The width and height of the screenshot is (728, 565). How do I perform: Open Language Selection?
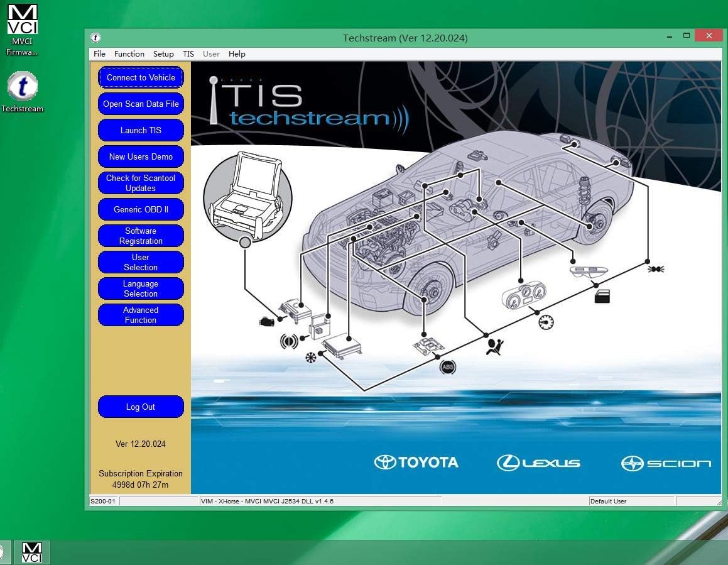point(141,288)
